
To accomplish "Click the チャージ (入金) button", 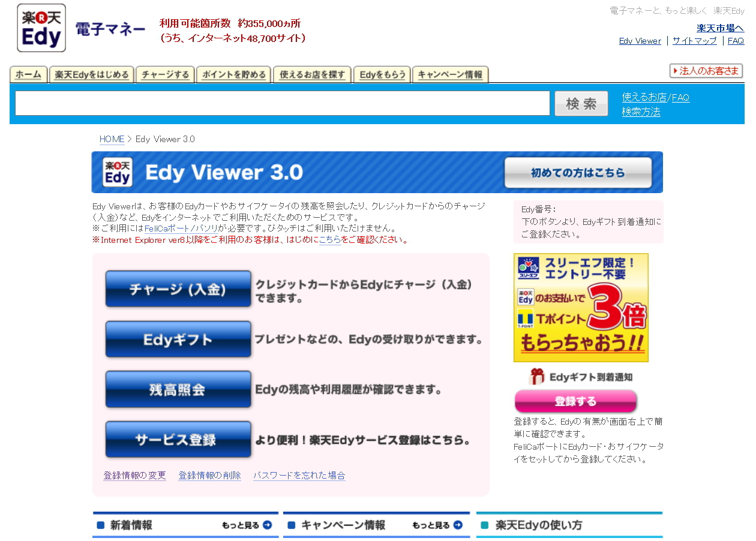I will tap(178, 289).
